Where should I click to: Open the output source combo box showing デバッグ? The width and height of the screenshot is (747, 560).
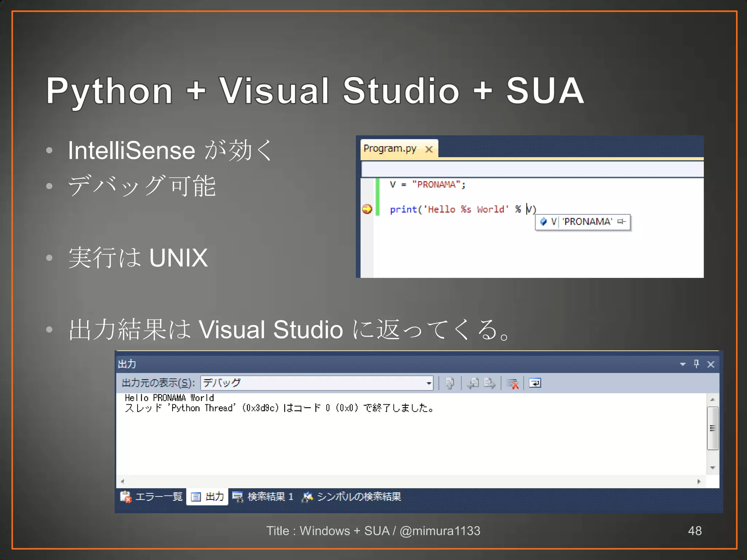pyautogui.click(x=317, y=383)
